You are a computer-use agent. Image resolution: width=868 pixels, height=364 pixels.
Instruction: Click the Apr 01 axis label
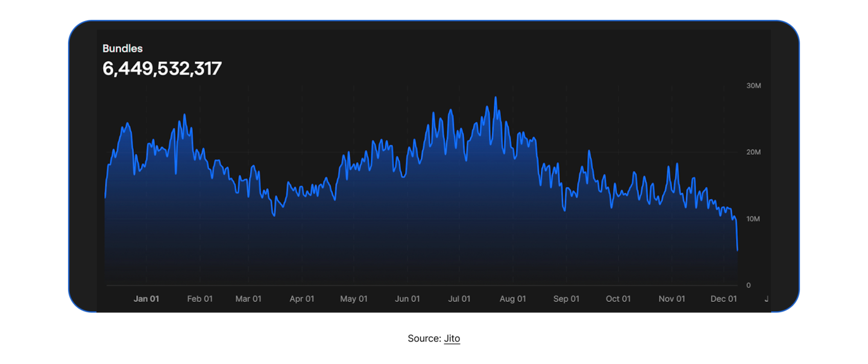click(x=302, y=299)
